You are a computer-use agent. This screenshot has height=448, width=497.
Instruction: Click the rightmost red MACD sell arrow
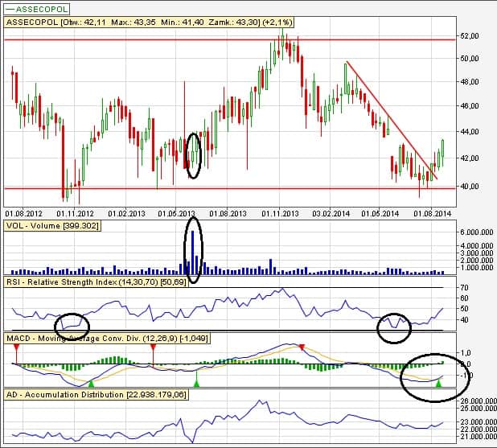pyautogui.click(x=302, y=347)
